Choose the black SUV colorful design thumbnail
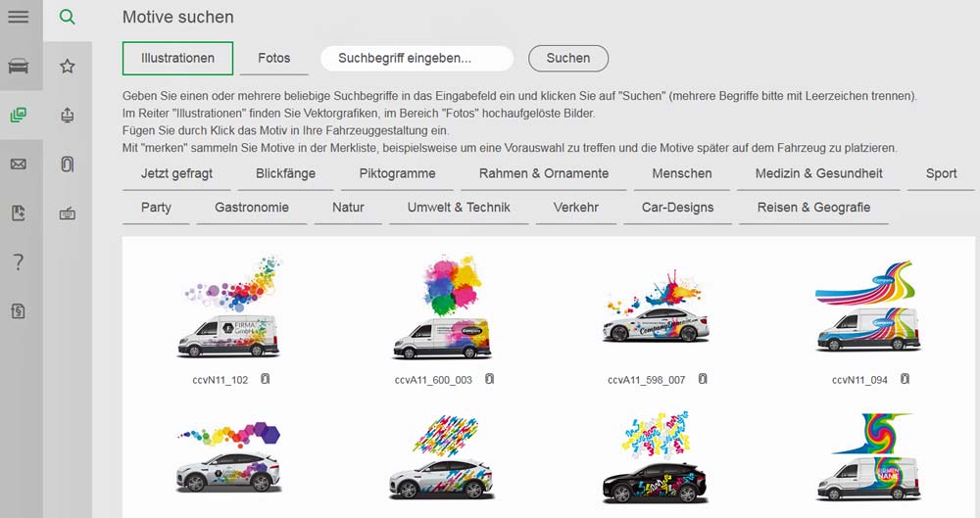The height and width of the screenshot is (518, 980). click(655, 457)
